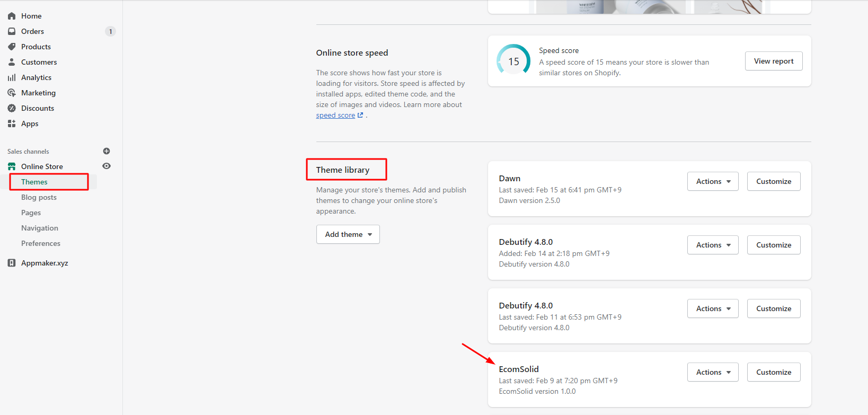Image resolution: width=868 pixels, height=415 pixels.
Task: Click the Products tag icon
Action: click(12, 47)
